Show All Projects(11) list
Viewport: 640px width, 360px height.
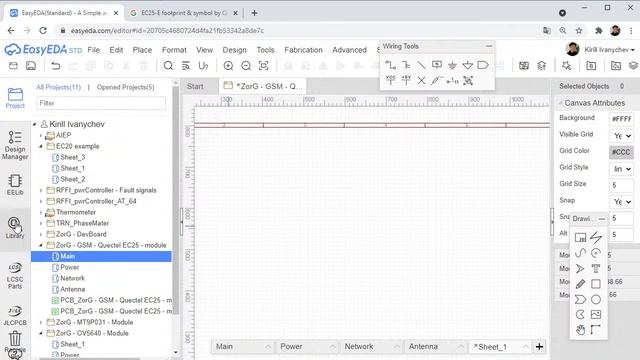[58, 87]
